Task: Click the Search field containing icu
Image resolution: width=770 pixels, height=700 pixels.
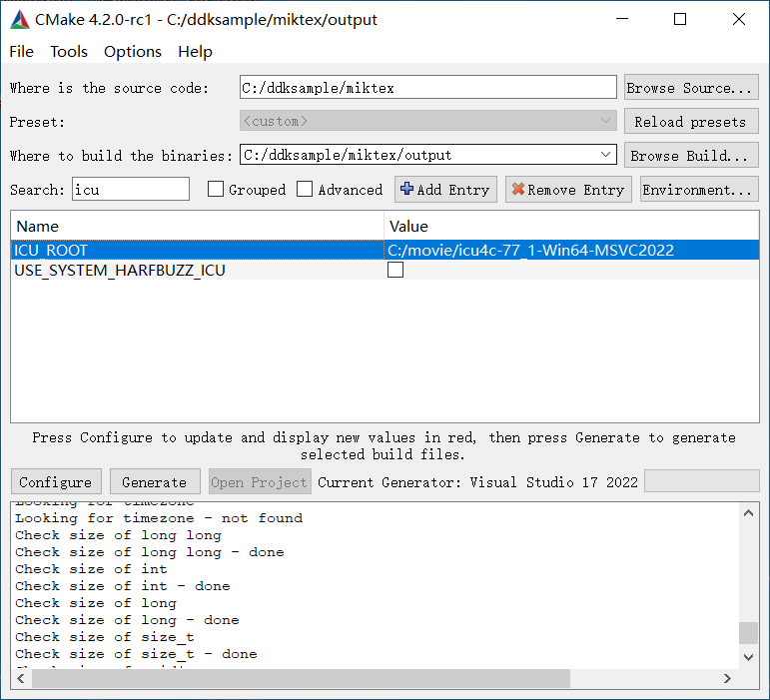Action: (130, 189)
